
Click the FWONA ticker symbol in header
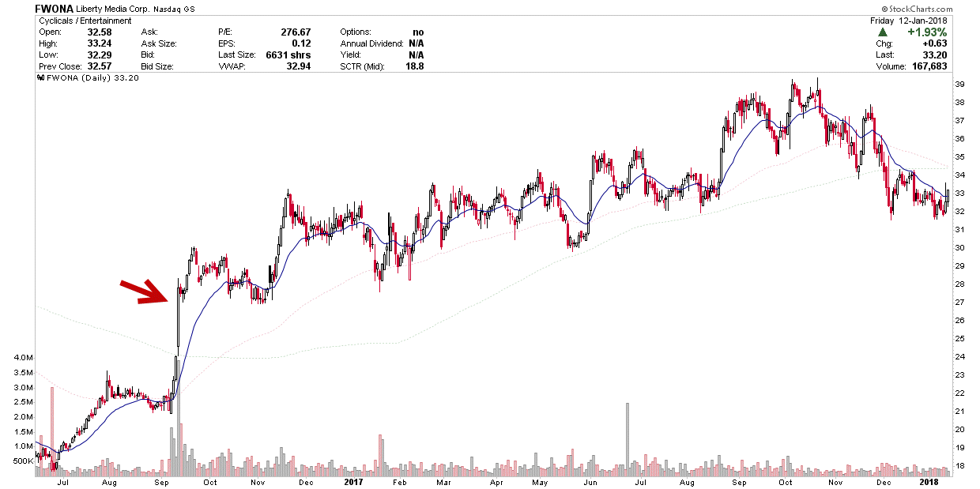point(54,8)
